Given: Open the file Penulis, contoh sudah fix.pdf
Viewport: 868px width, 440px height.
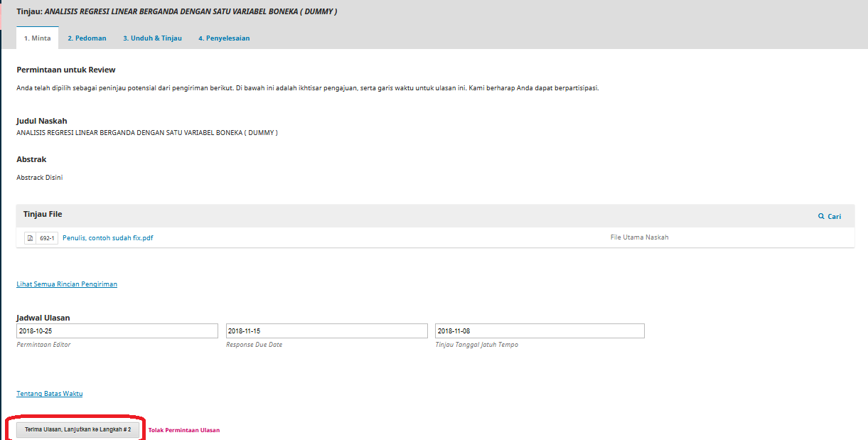Looking at the screenshot, I should click(x=107, y=238).
